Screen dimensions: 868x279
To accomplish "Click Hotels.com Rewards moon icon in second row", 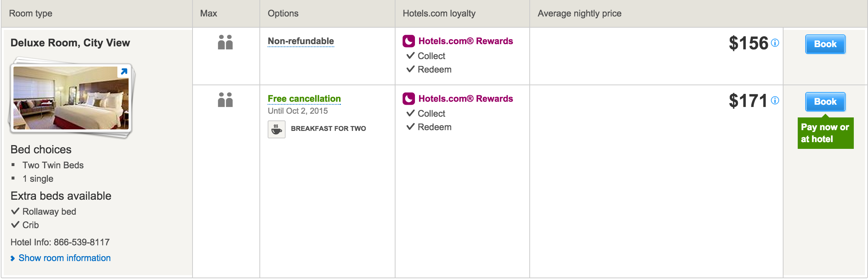I will tap(409, 99).
